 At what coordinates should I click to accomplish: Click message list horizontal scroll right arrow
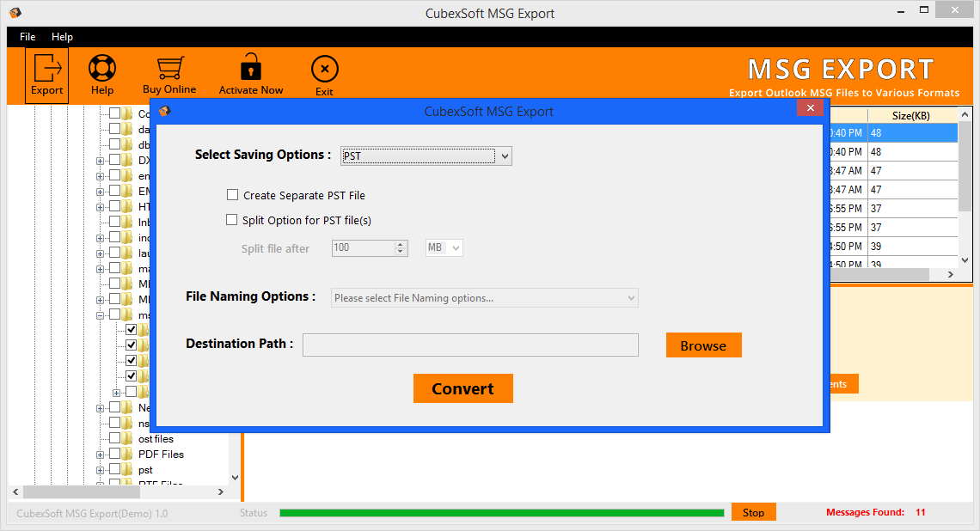[951, 275]
